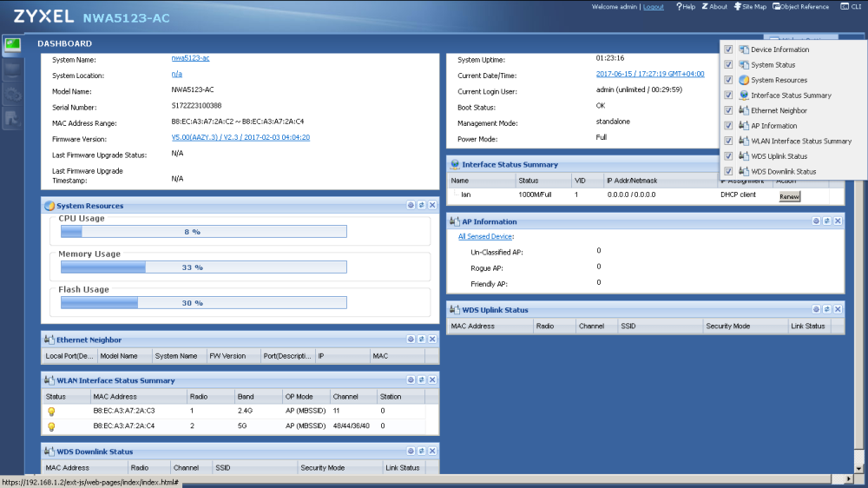The width and height of the screenshot is (868, 488).
Task: Open About from the top menu
Action: click(714, 7)
